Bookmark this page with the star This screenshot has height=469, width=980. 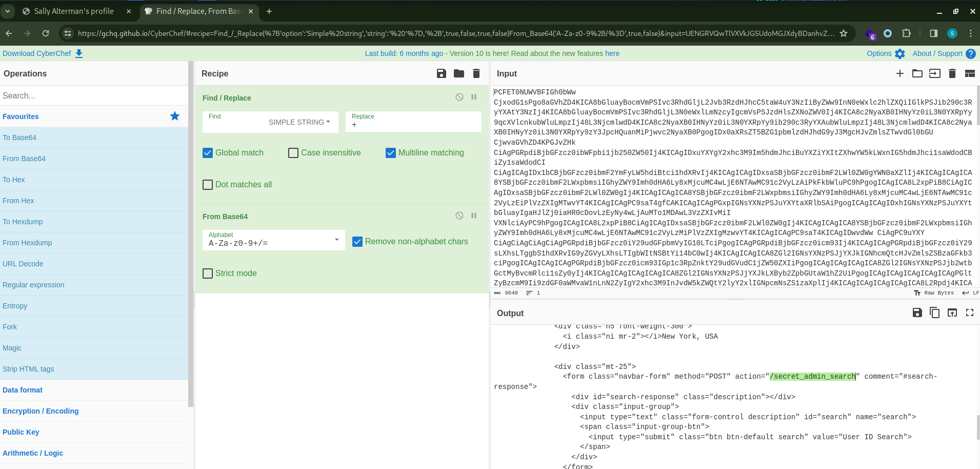(844, 33)
